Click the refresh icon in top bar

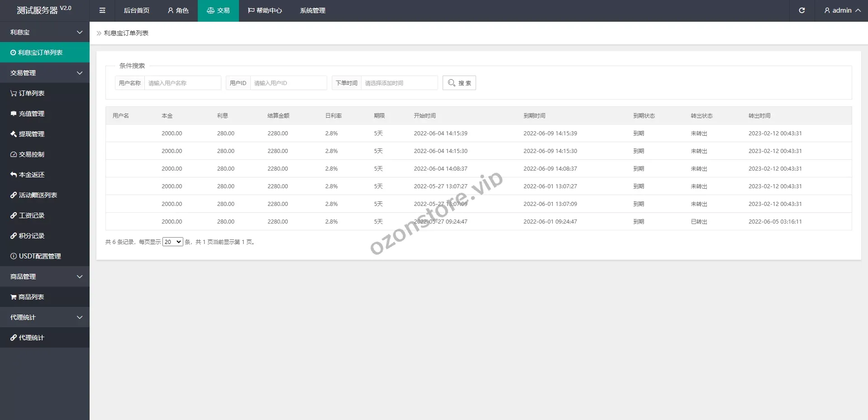(x=801, y=10)
